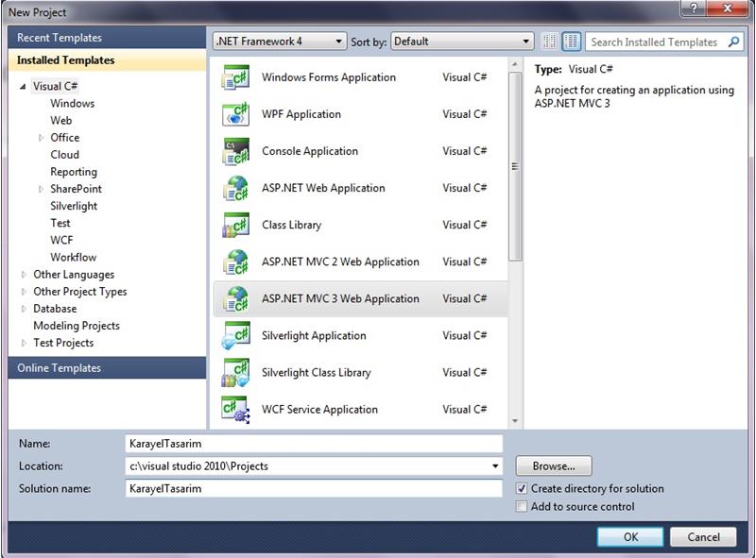Enable Add to source control checkbox
Screen dimensions: 756x558
[x=522, y=506]
